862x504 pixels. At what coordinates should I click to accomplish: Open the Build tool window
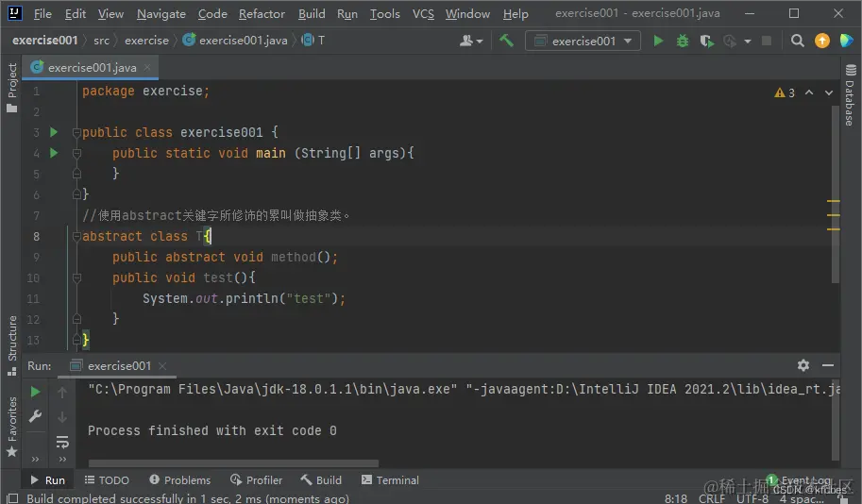pos(321,479)
